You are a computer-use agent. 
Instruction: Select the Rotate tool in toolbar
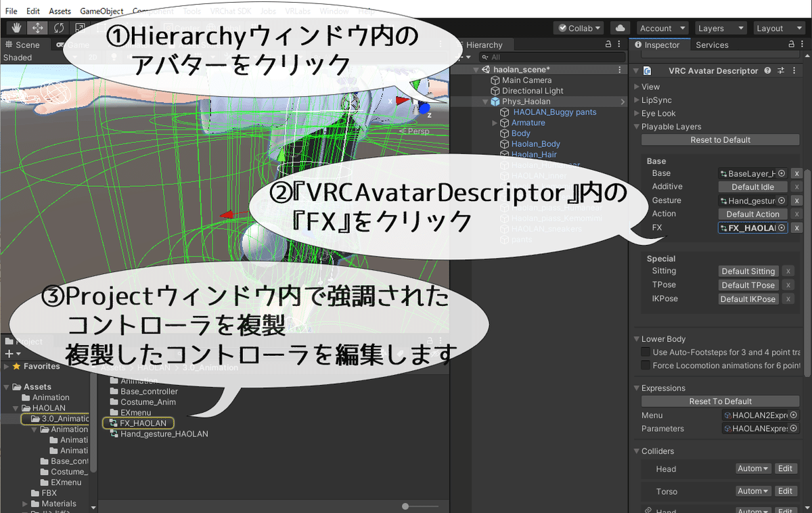(59, 28)
